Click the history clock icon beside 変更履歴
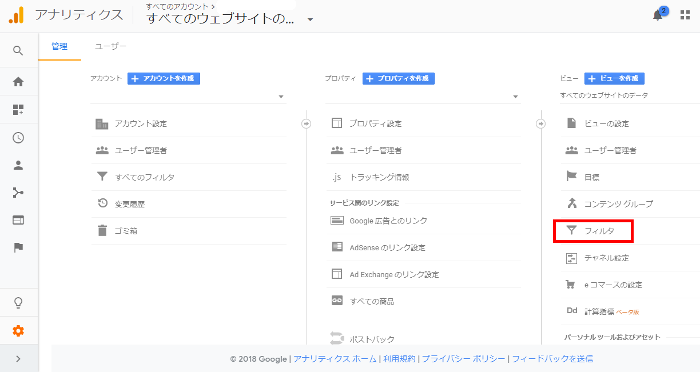Viewport: 700px width, 372px height. [103, 204]
